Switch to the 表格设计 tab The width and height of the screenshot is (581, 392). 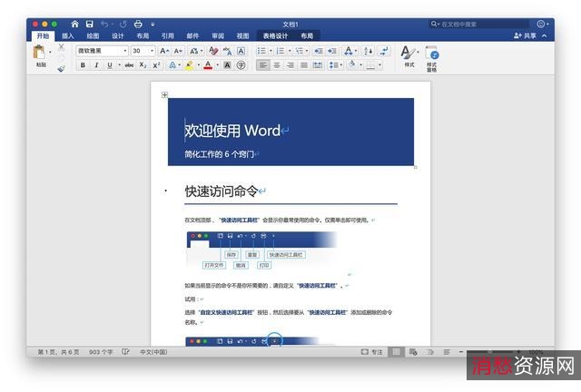click(x=275, y=36)
